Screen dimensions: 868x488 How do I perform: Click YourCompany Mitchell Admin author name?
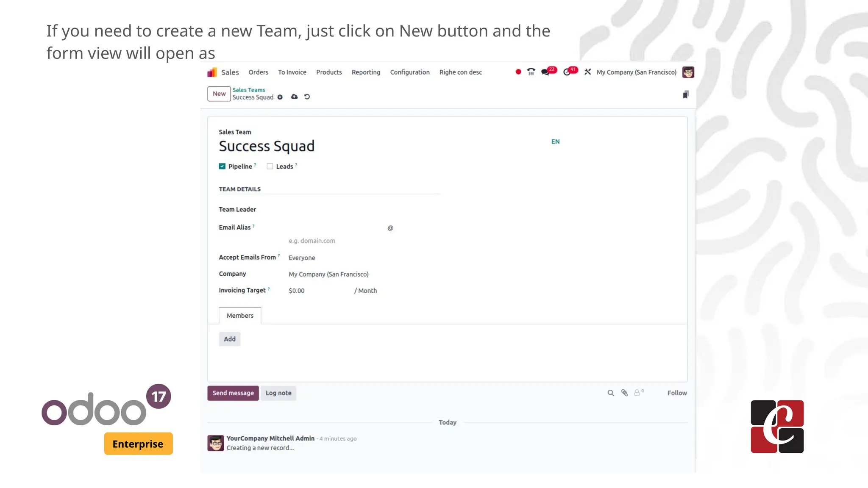tap(270, 438)
